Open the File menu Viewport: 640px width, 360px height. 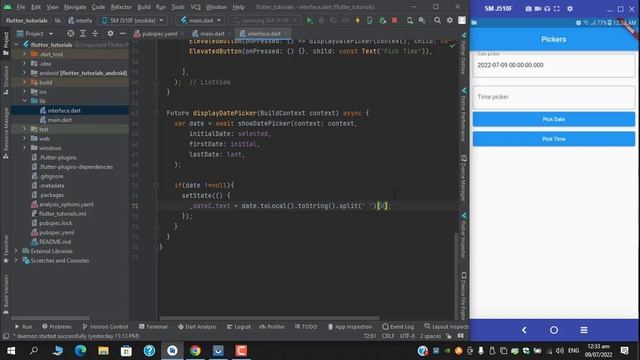21,7
